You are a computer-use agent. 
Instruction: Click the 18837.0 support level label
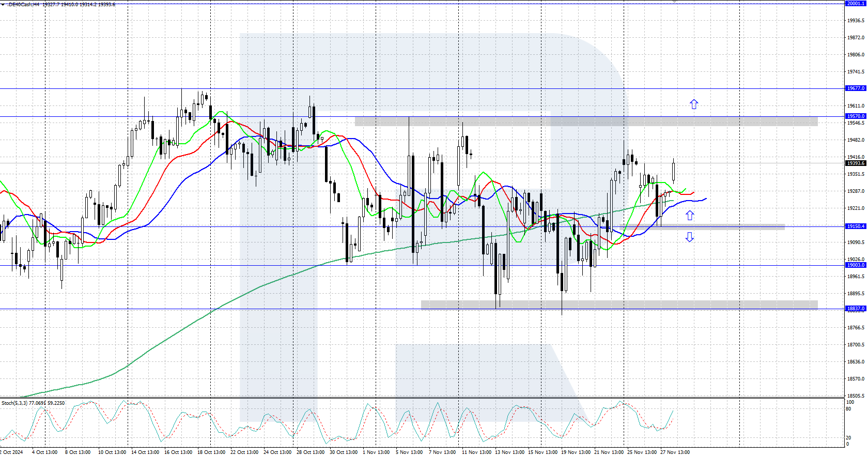tap(856, 309)
